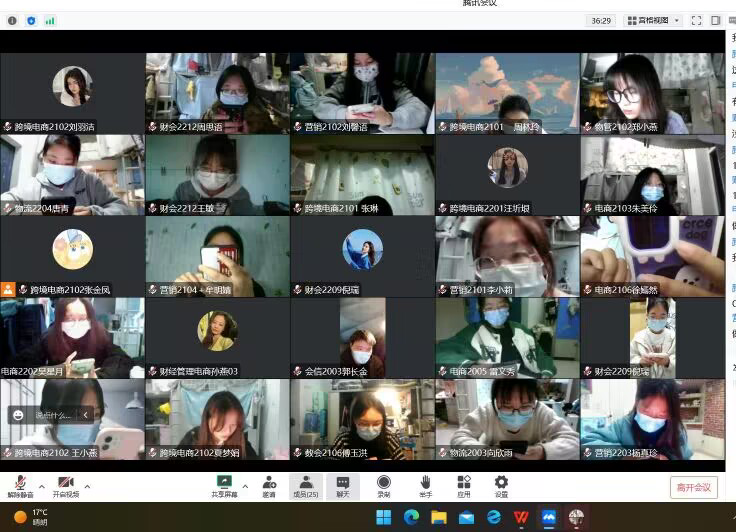Open the 邀请 invite icon
Viewport: 736px width, 532px height.
269,486
